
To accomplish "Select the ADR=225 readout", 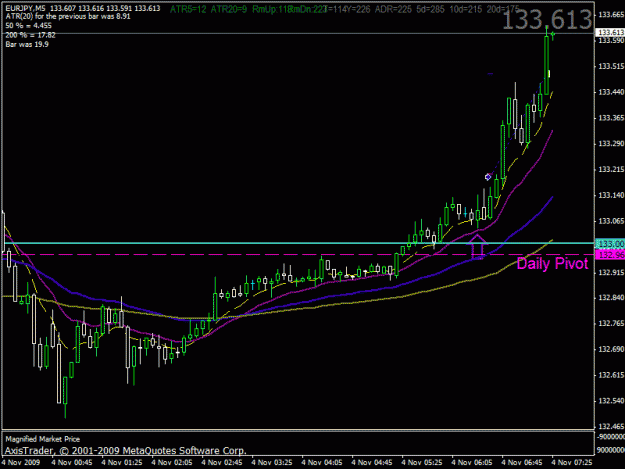I will 393,9.
